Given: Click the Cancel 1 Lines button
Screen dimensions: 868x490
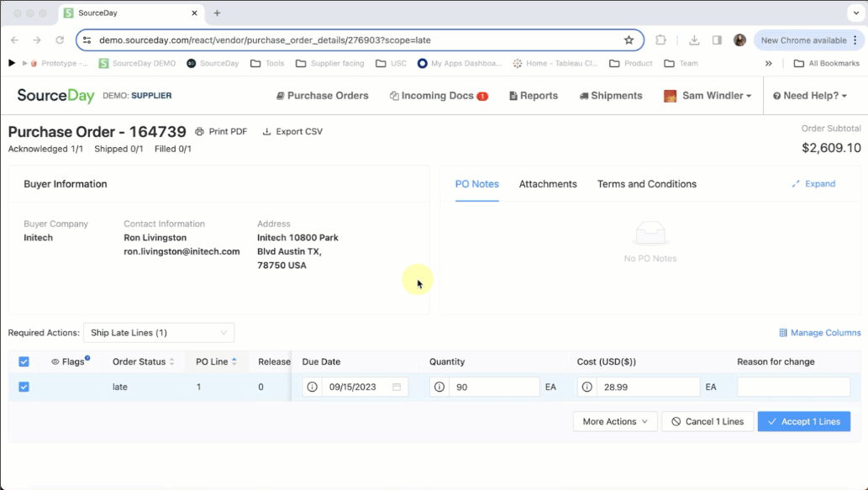Looking at the screenshot, I should point(708,421).
